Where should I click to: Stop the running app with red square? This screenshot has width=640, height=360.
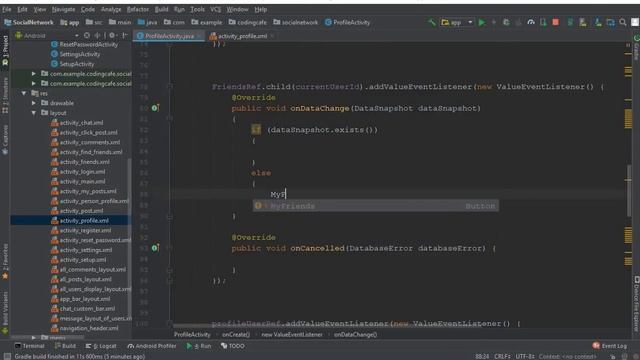click(556, 22)
